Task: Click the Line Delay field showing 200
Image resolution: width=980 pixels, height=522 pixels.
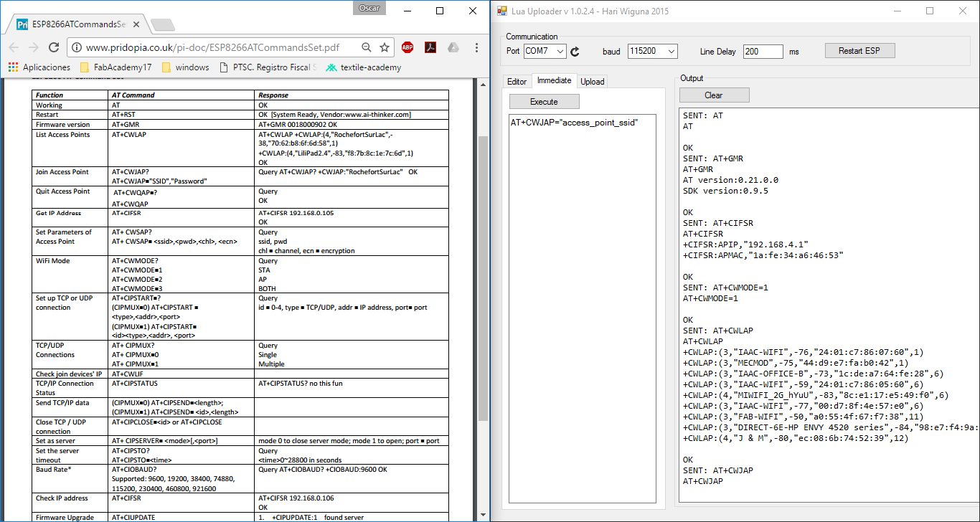Action: tap(763, 52)
